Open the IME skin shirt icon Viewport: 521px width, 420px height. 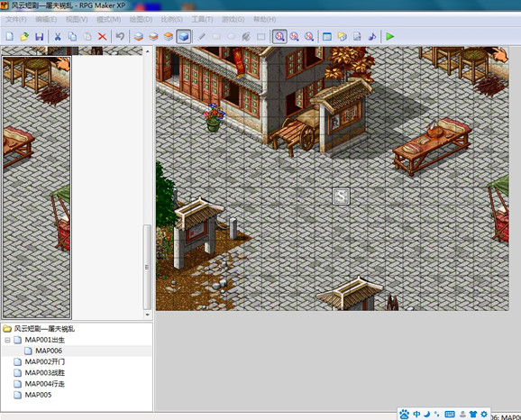(x=473, y=414)
